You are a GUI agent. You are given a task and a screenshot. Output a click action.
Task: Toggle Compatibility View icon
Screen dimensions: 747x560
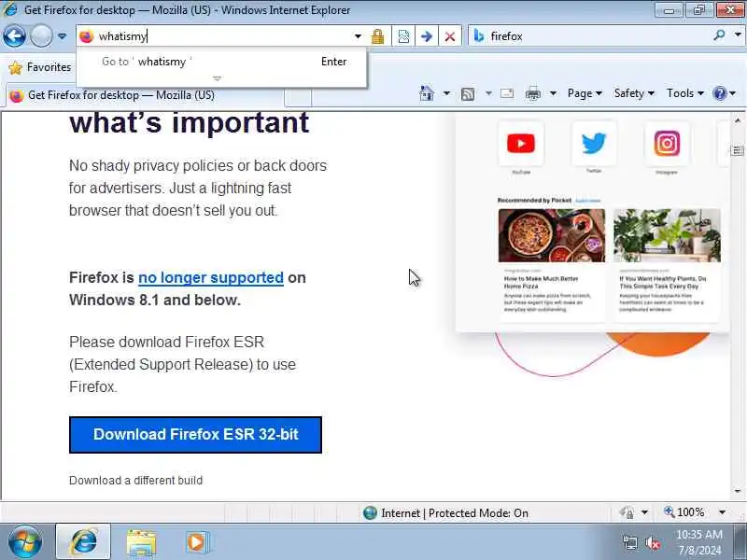403,36
